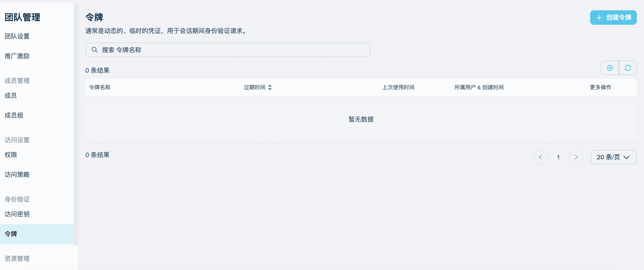Navigate to 成员 page
The width and height of the screenshot is (644, 270).
coord(11,95)
